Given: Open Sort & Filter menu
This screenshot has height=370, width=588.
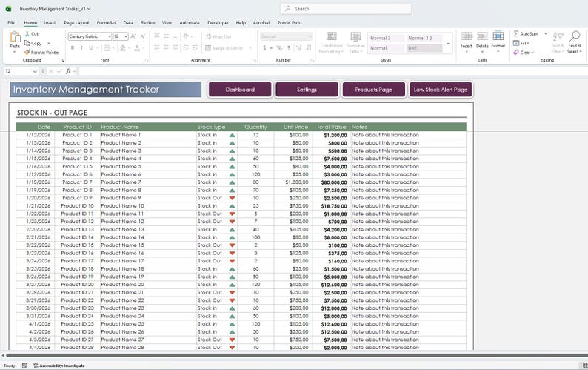Looking at the screenshot, I should coord(558,42).
